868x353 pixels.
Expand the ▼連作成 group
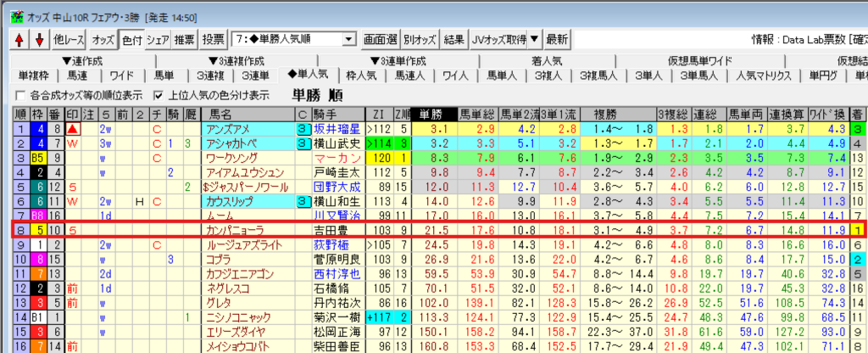tap(81, 60)
